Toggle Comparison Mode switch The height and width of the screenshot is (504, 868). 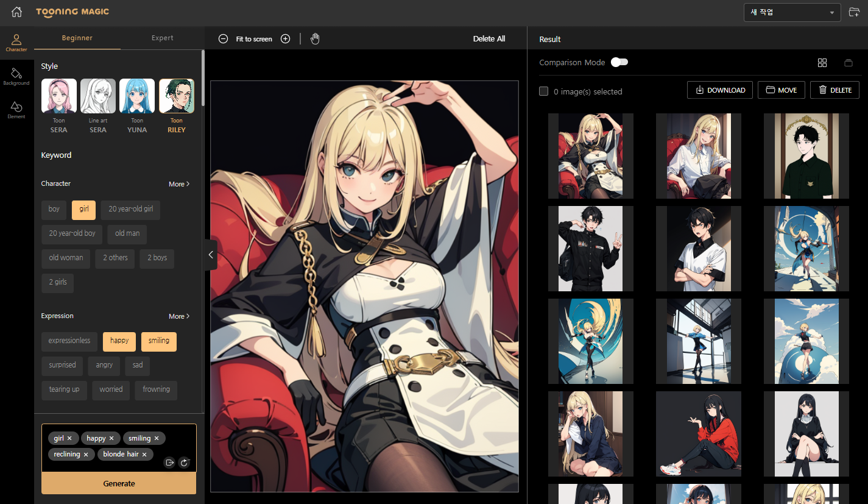pyautogui.click(x=619, y=62)
